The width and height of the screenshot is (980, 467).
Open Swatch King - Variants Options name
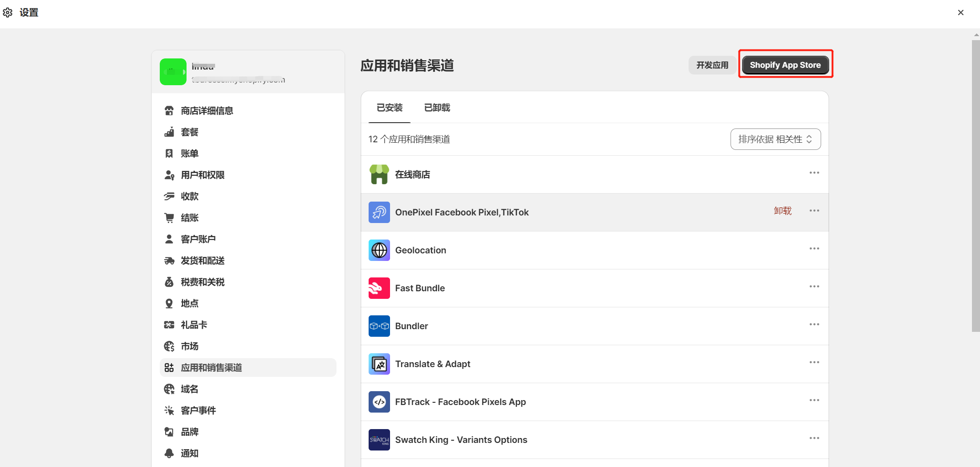461,440
